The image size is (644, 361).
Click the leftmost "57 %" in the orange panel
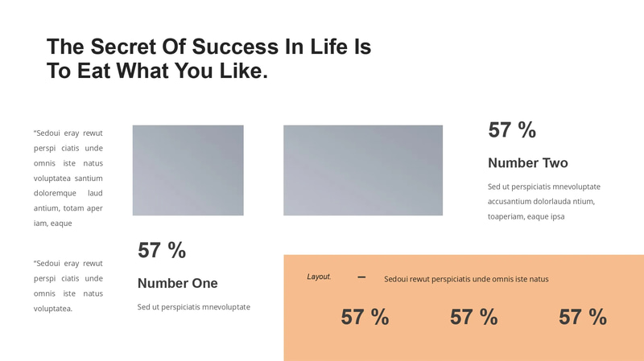pyautogui.click(x=365, y=317)
